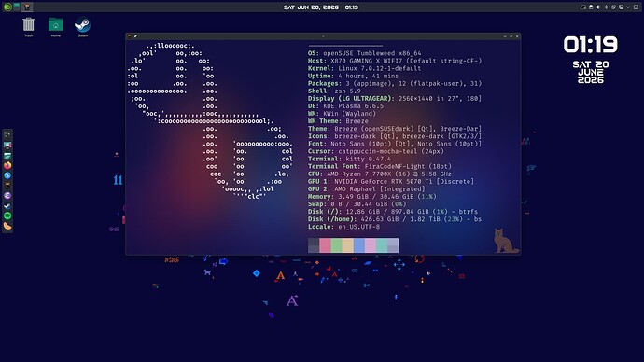644x362 pixels.
Task: Open Spotify from the left dock
Action: (7, 216)
